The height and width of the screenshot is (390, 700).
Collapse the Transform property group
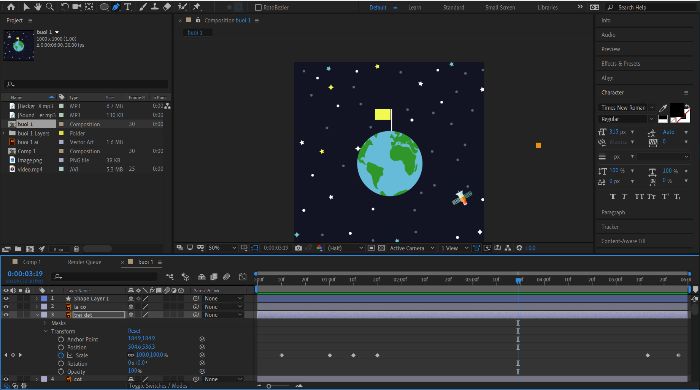(46, 331)
